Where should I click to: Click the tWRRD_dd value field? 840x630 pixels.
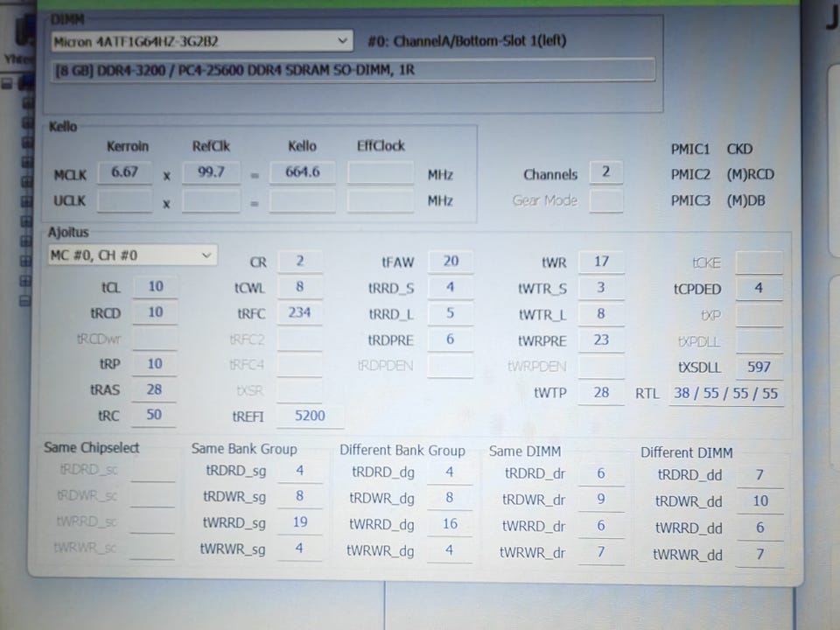point(759,528)
